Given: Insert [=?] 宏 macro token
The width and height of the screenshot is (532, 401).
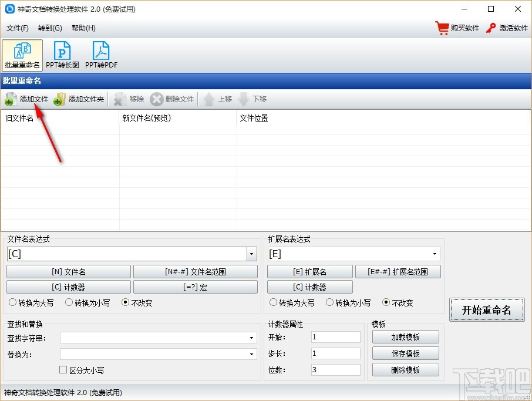Looking at the screenshot, I should [196, 287].
